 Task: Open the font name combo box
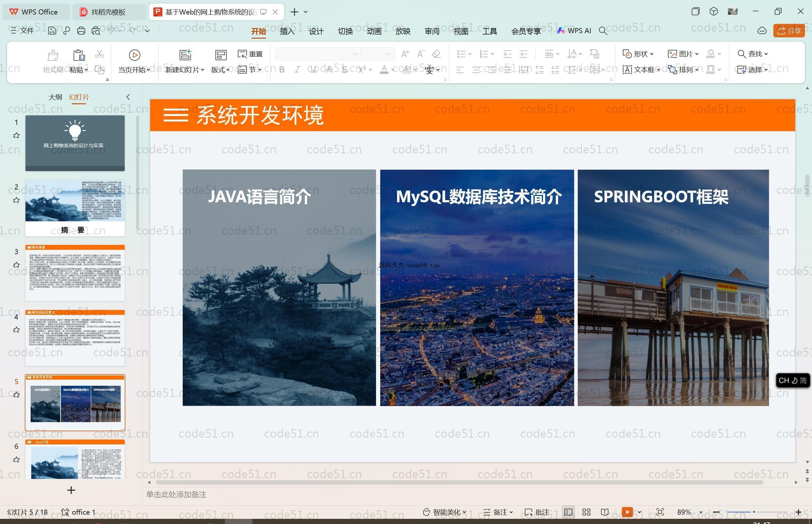(x=317, y=54)
